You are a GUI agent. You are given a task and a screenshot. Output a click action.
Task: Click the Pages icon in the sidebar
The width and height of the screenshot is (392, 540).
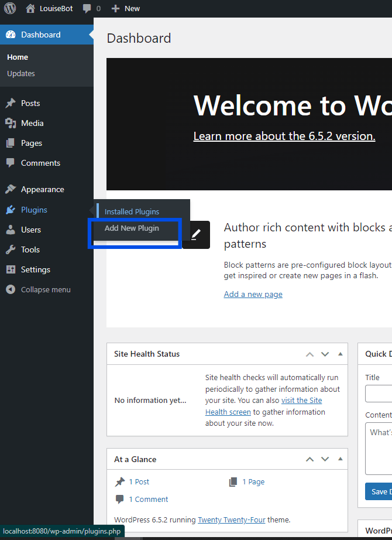coord(11,143)
